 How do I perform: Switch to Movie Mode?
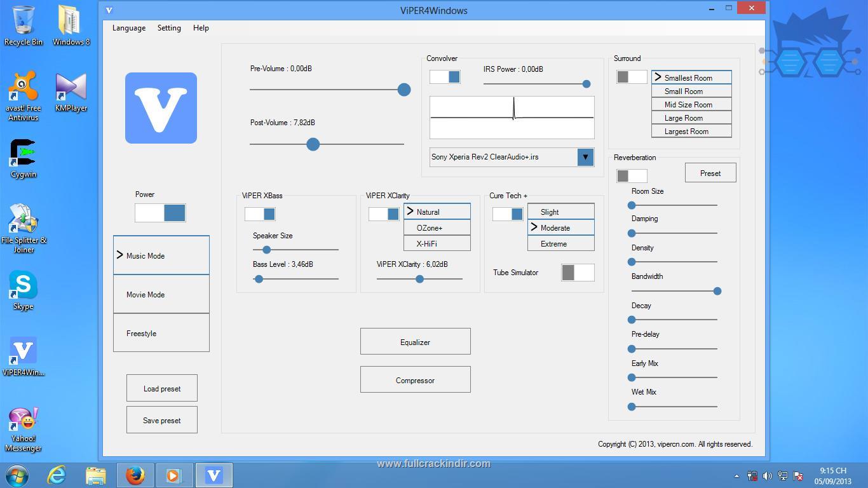(161, 294)
